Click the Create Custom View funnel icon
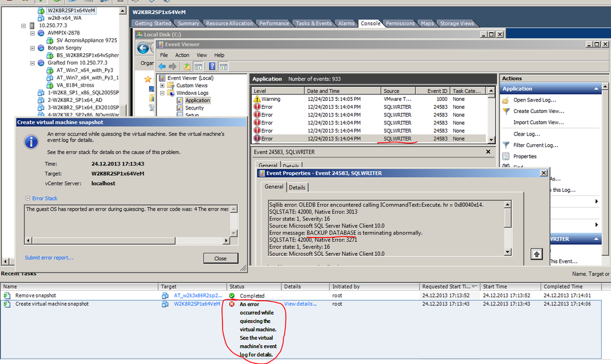 [506, 111]
